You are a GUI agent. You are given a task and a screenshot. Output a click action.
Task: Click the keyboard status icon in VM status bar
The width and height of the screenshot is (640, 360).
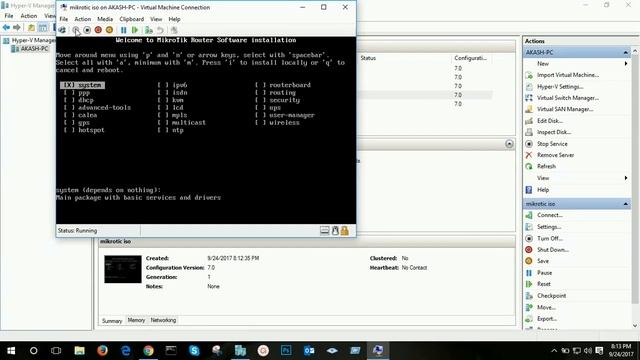[324, 231]
